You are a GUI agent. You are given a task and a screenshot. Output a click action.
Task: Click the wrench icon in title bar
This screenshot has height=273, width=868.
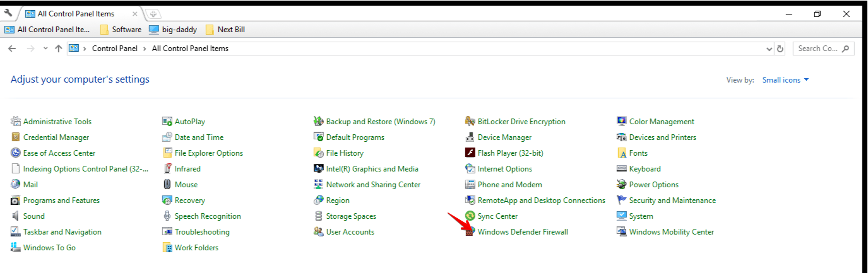(x=9, y=13)
